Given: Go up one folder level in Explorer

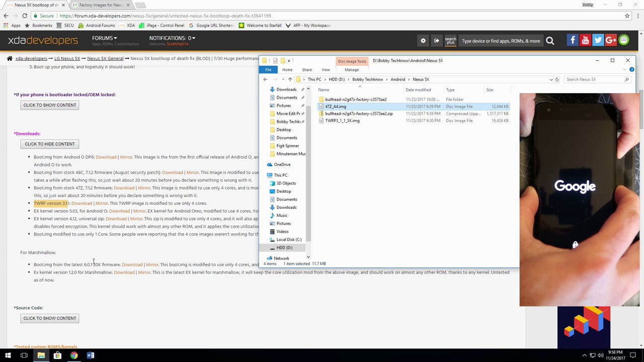Looking at the screenshot, I should point(290,79).
